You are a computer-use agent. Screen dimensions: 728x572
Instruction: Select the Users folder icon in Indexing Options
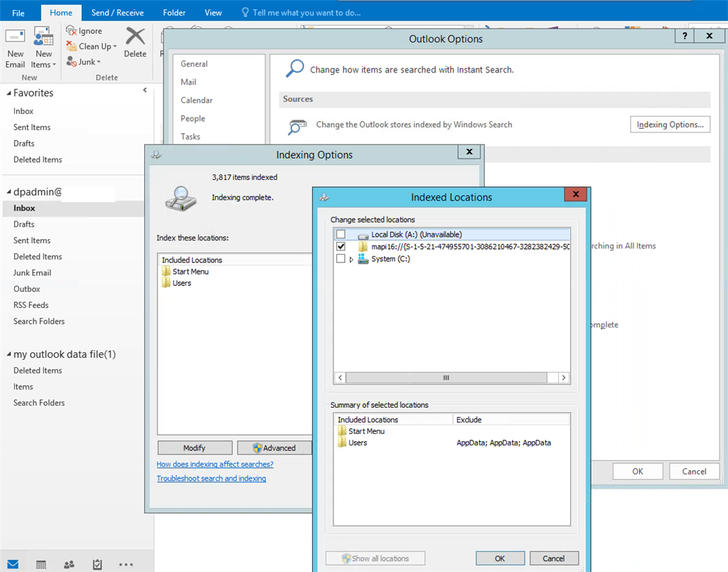(x=166, y=283)
